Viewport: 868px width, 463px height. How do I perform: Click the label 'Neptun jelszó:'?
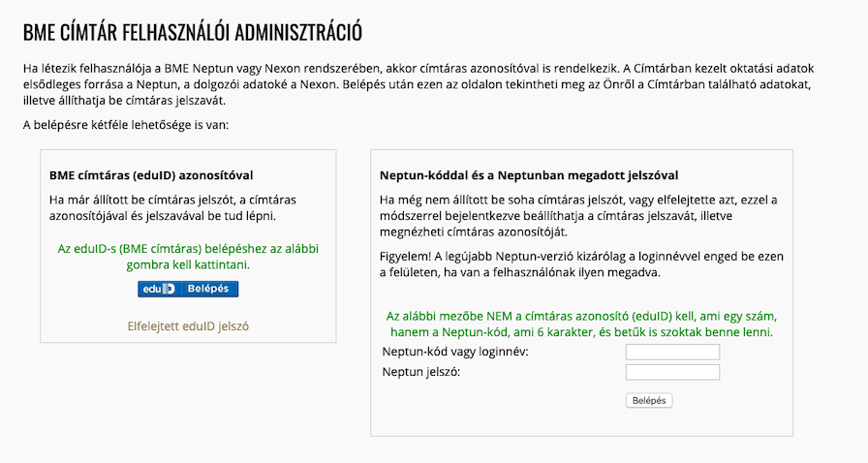pos(421,372)
